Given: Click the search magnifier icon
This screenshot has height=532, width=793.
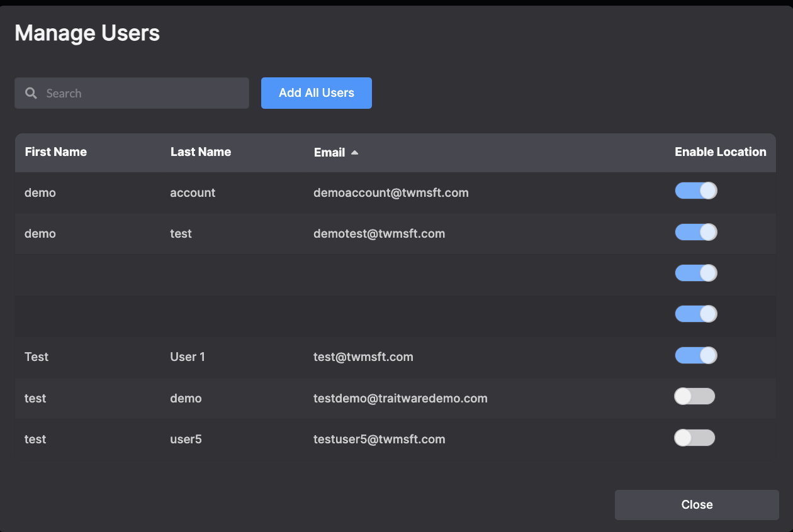Looking at the screenshot, I should pos(31,93).
